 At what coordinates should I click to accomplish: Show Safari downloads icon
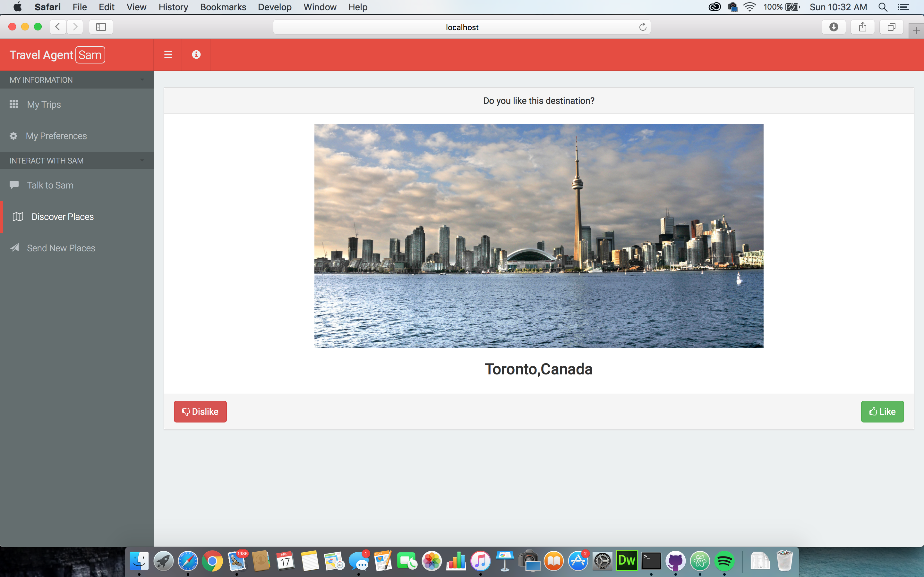click(834, 27)
